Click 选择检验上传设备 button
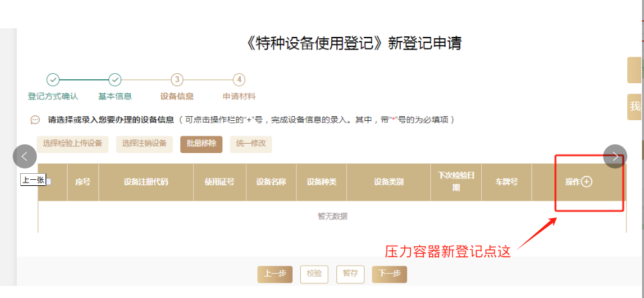 (x=72, y=144)
